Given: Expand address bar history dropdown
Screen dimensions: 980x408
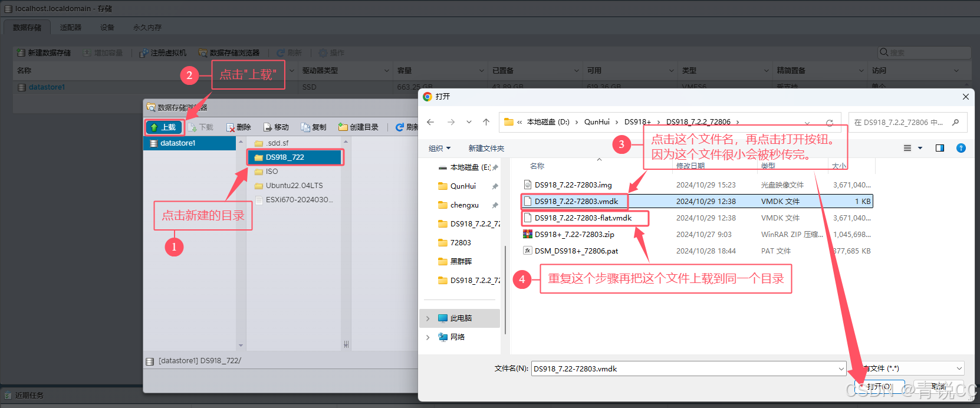Looking at the screenshot, I should pos(807,123).
